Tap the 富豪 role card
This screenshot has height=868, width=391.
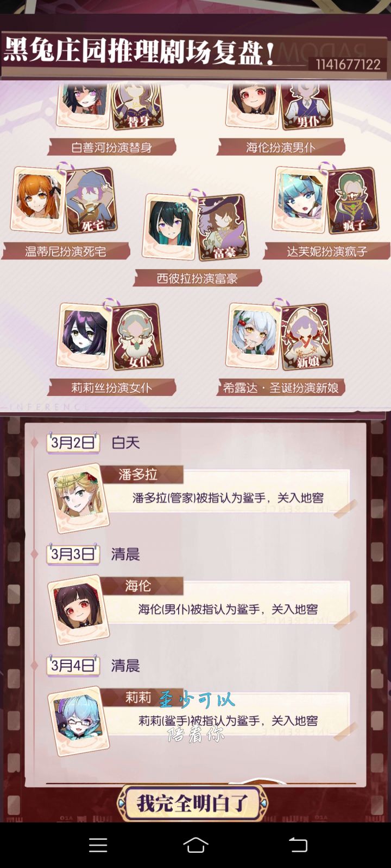[x=223, y=228]
